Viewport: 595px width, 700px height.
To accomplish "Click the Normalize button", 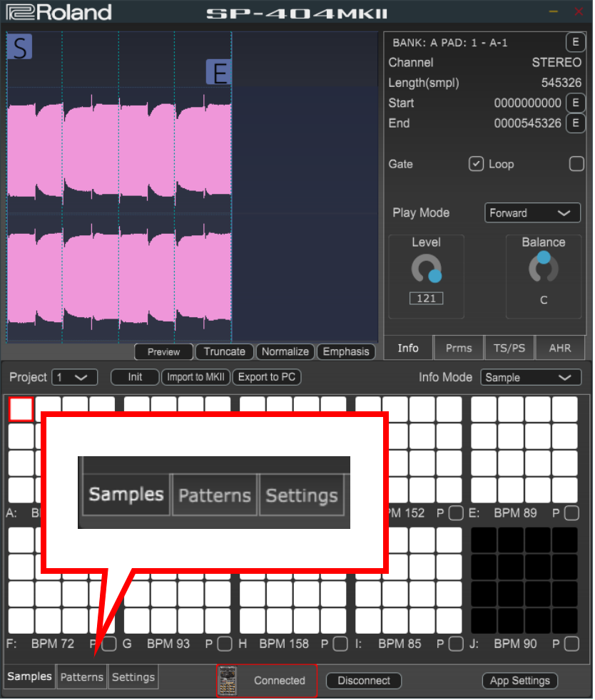I will tap(286, 353).
